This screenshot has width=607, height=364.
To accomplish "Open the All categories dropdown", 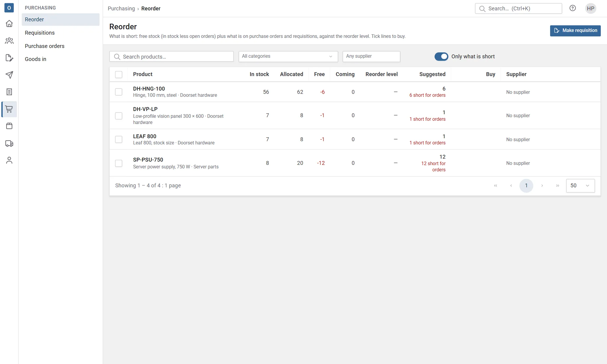I will coord(288,57).
